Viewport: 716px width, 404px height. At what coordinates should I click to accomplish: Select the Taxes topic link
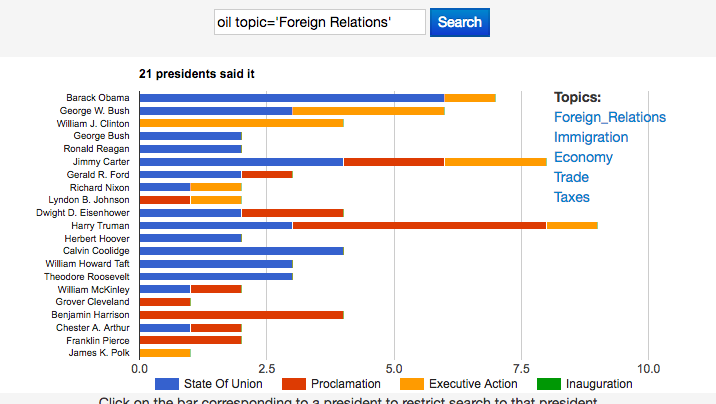(572, 197)
